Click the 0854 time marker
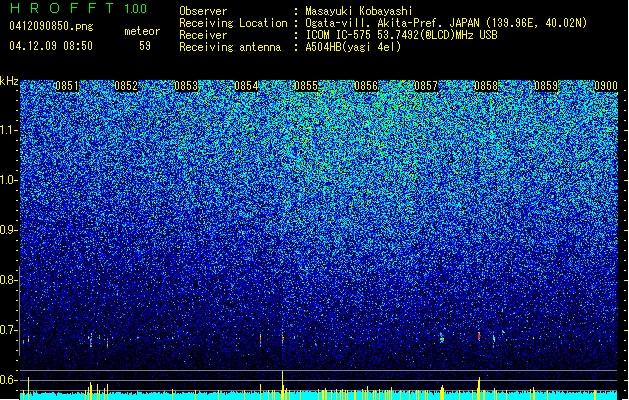Viewport: 629px width, 400px height. (x=246, y=86)
